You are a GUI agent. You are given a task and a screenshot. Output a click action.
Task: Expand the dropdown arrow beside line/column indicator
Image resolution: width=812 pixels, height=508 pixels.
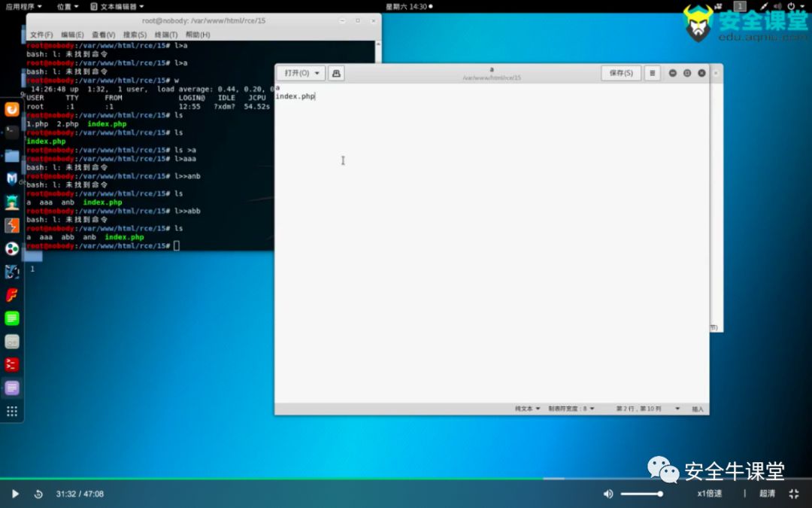tap(677, 409)
